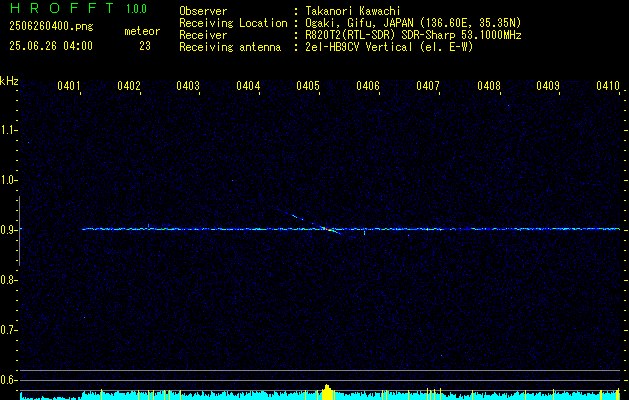This screenshot has height=400, width=629.
Task: Click the date stamp 25.06.26 04:00
Action: coord(51,46)
